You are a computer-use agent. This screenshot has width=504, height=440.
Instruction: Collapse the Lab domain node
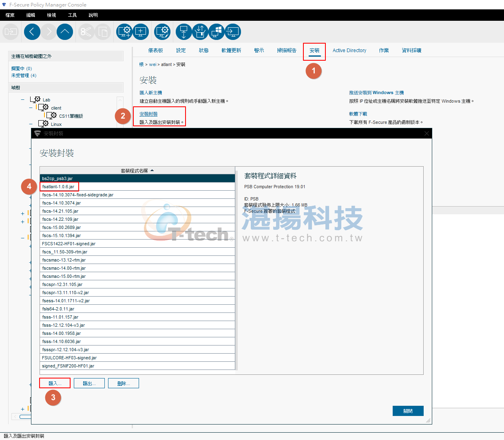(23, 99)
